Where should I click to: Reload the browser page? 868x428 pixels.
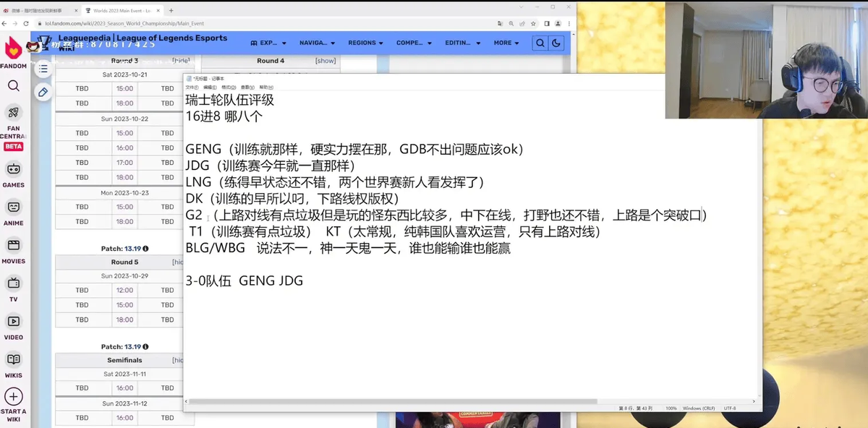[x=27, y=23]
